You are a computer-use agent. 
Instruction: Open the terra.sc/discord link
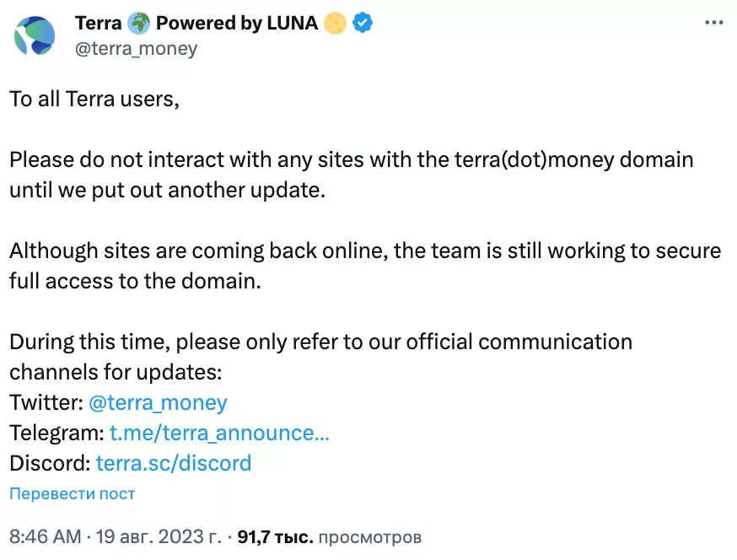pos(174,463)
